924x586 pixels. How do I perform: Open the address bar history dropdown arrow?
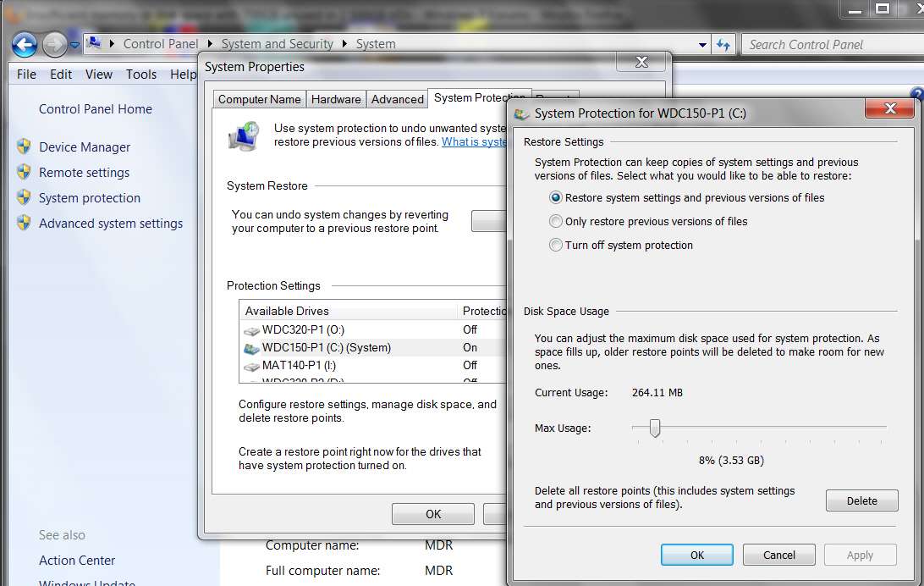(x=702, y=45)
